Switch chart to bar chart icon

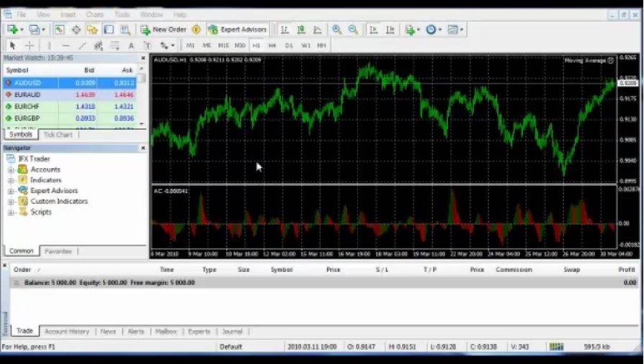pyautogui.click(x=285, y=30)
